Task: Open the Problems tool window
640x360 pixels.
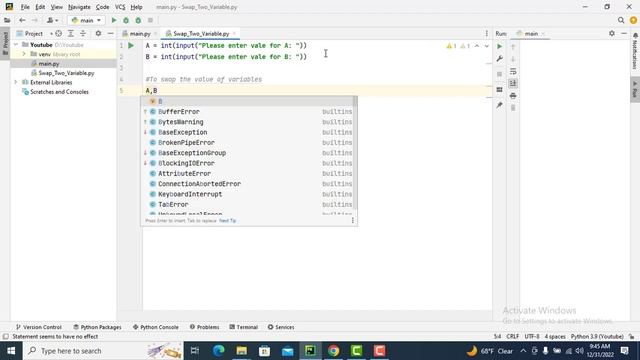Action: 204,327
